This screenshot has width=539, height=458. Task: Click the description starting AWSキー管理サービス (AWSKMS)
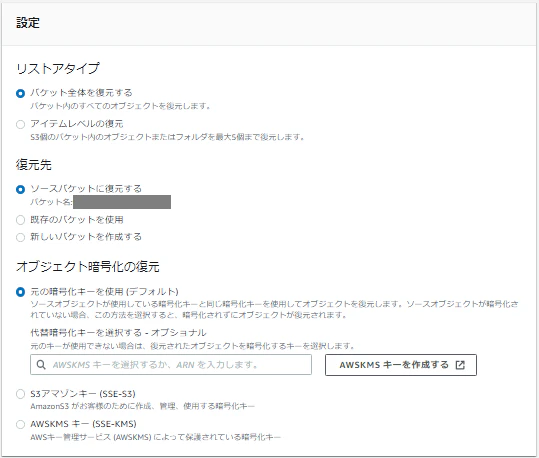[x=155, y=437]
